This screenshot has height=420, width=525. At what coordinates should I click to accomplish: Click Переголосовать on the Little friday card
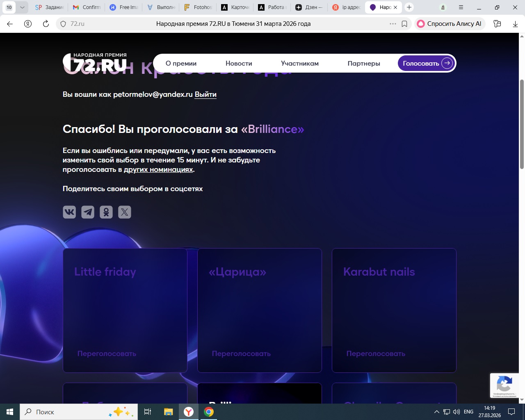(107, 354)
